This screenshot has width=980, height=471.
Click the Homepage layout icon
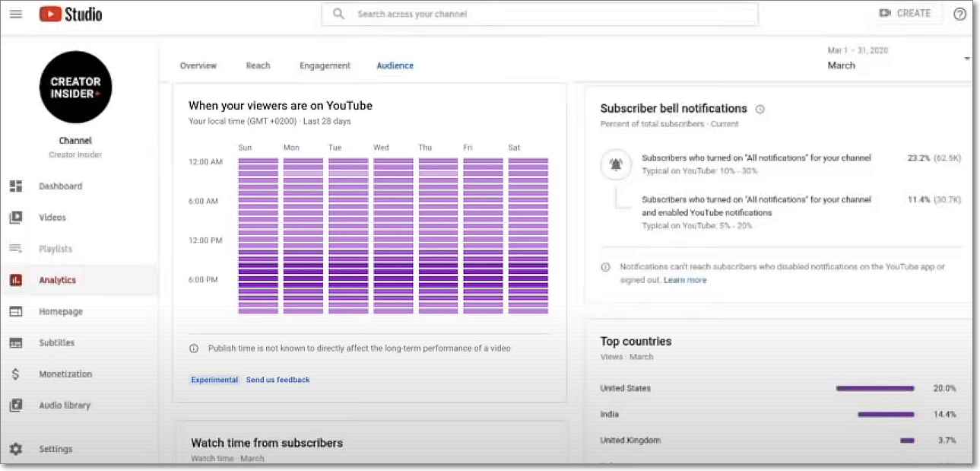coord(15,311)
